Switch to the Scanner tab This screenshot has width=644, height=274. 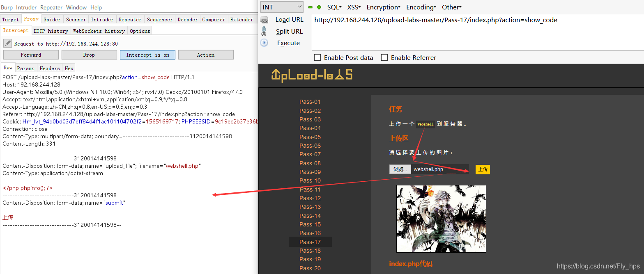click(x=76, y=19)
